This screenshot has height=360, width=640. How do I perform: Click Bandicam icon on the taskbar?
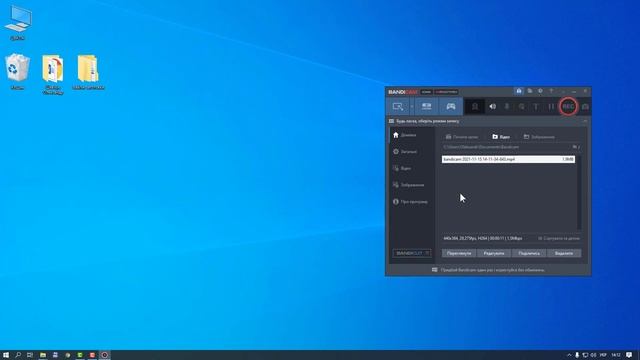pos(104,355)
